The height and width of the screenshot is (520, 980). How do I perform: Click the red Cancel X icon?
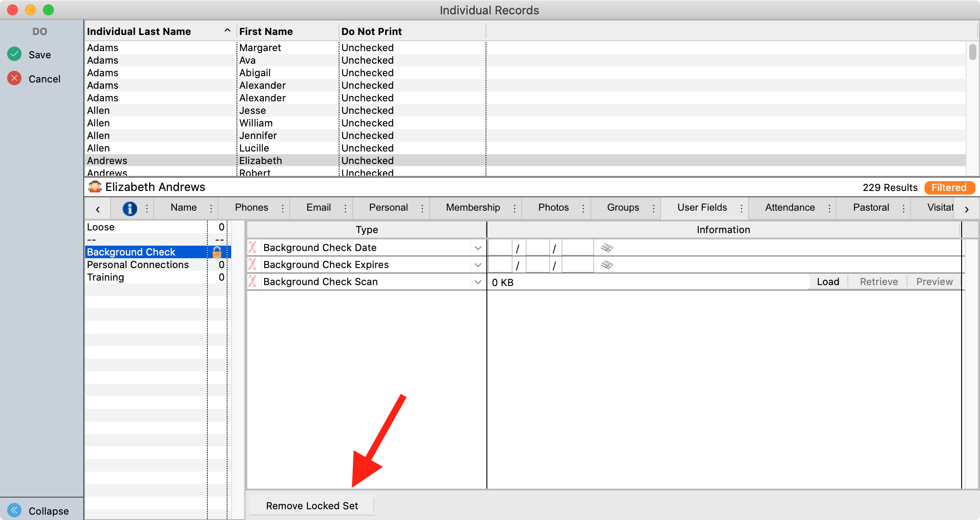pos(14,78)
